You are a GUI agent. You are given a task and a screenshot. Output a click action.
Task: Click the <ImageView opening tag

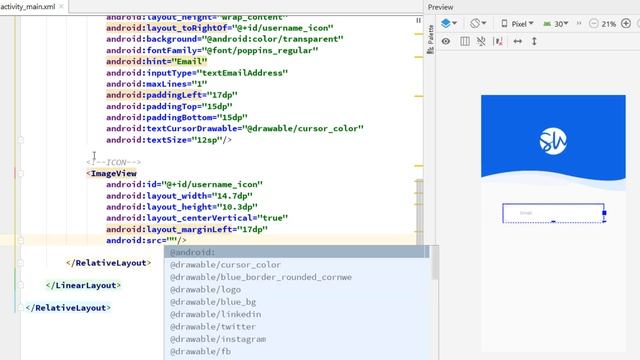[111, 173]
